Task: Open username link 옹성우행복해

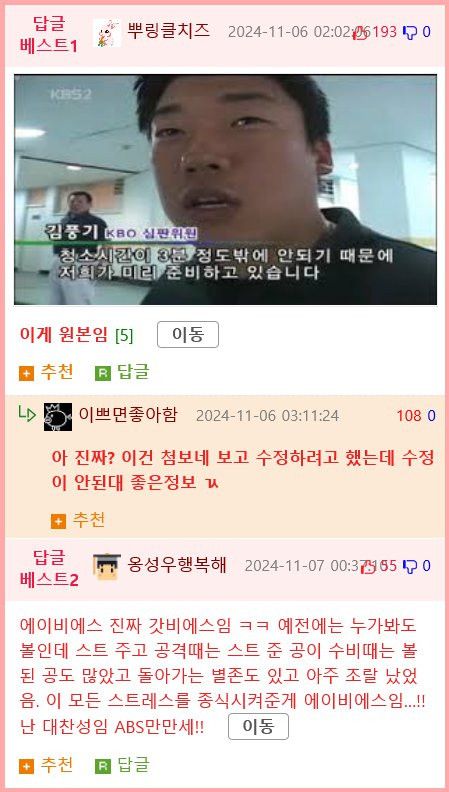Action: point(177,565)
